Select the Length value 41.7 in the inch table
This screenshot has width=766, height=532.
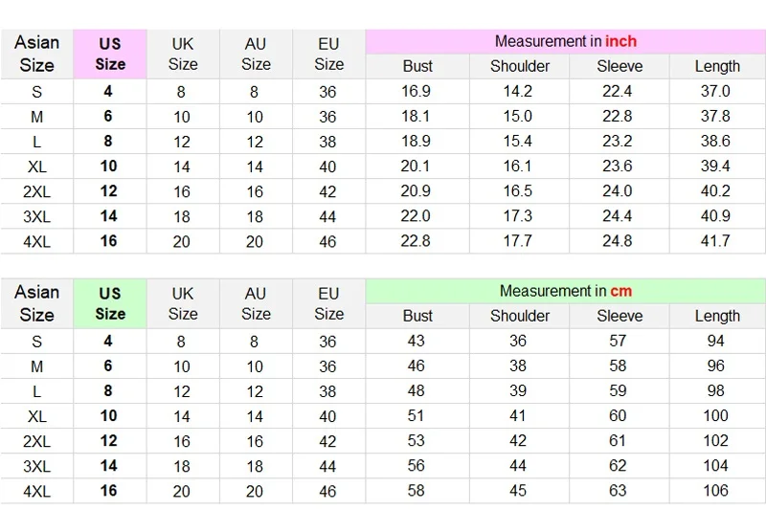(715, 241)
